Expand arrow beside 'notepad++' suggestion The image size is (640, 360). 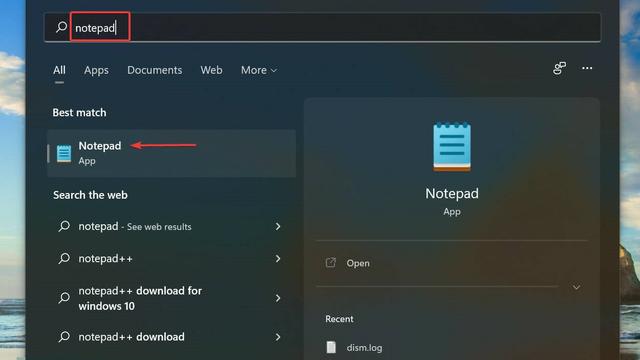coord(278,258)
